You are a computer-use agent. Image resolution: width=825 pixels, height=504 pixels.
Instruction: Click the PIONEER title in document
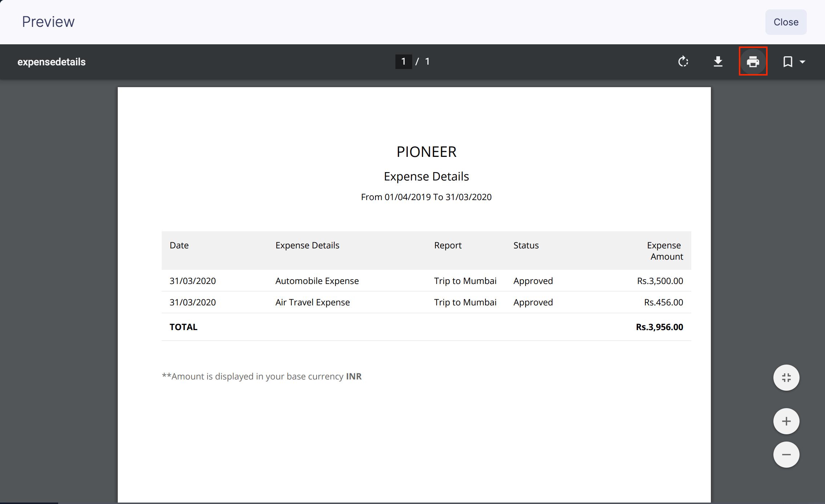(426, 152)
